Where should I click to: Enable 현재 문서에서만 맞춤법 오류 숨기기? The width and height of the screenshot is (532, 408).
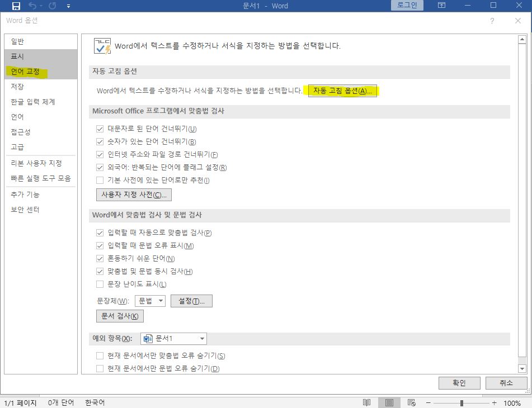coord(100,356)
